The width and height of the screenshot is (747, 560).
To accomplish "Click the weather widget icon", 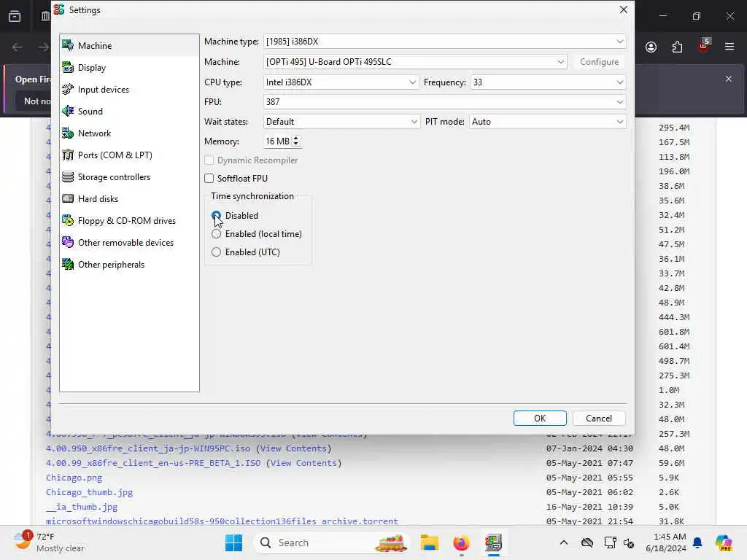I will 22,542.
